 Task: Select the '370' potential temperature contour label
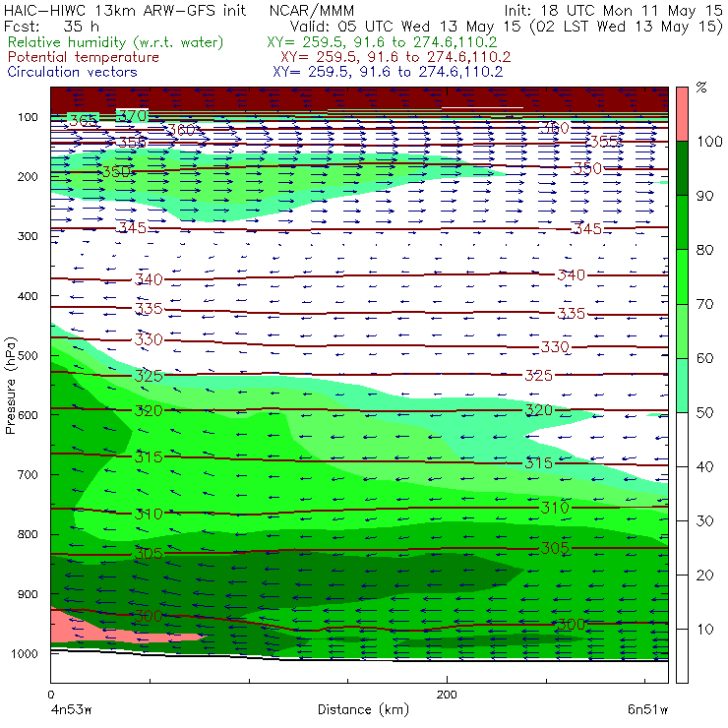tap(133, 116)
